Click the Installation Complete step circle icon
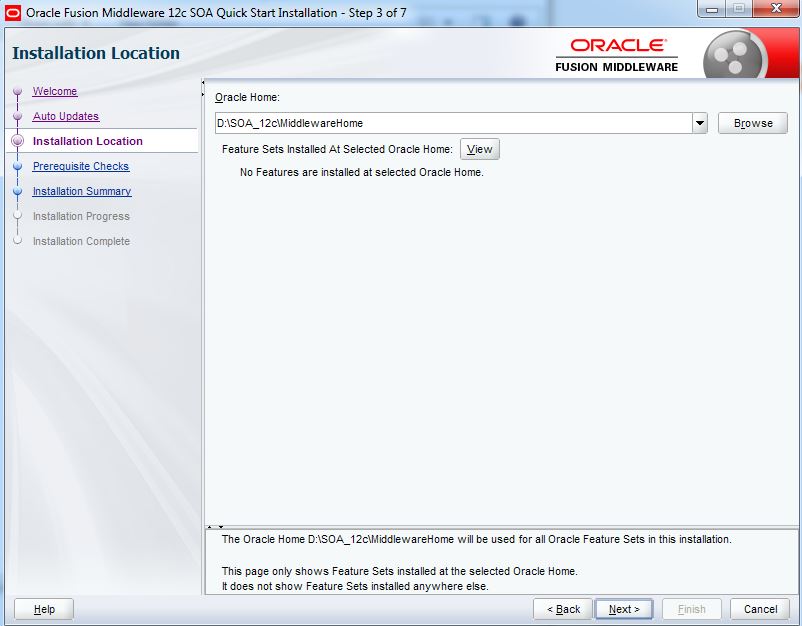 tap(16, 241)
